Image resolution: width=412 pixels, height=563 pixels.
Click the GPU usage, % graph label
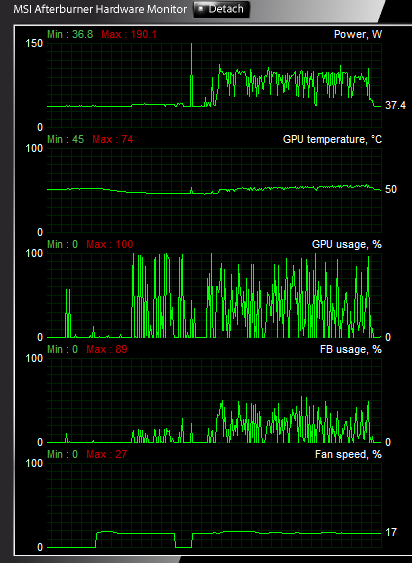[x=347, y=245]
